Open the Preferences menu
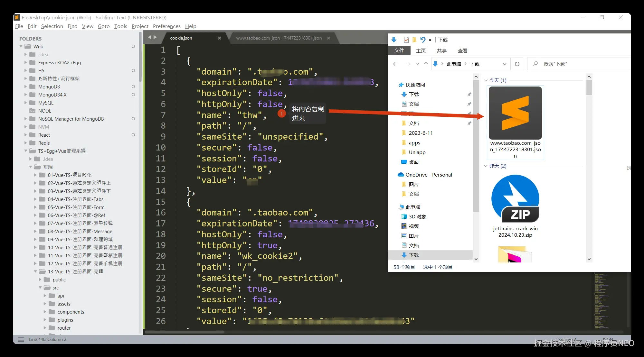The width and height of the screenshot is (644, 357). [166, 26]
